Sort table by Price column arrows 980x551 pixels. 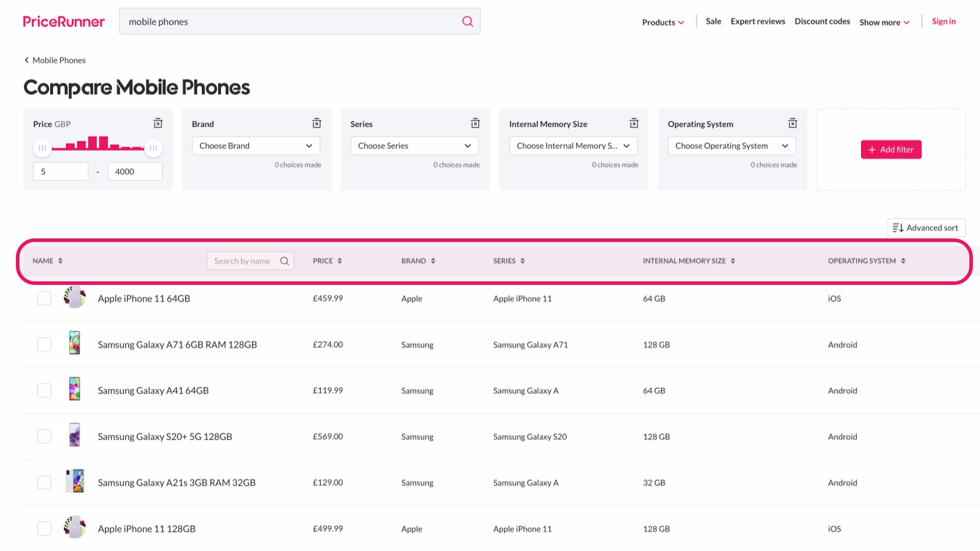pos(340,261)
